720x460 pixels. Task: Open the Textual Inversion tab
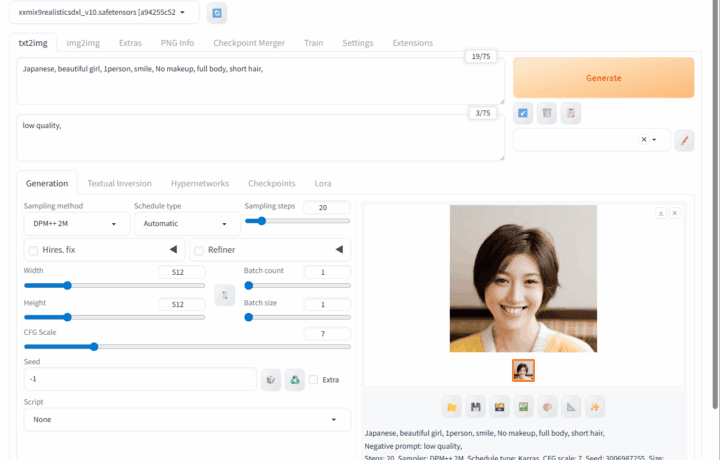119,183
